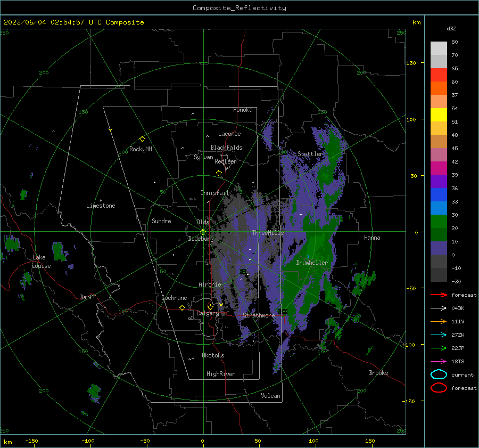
Task: Click the Hanna label
Action: [x=372, y=238]
